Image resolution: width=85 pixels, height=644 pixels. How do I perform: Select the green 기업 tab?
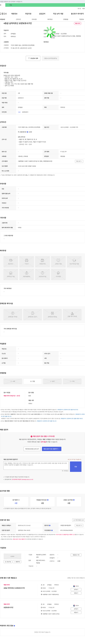point(10,5)
